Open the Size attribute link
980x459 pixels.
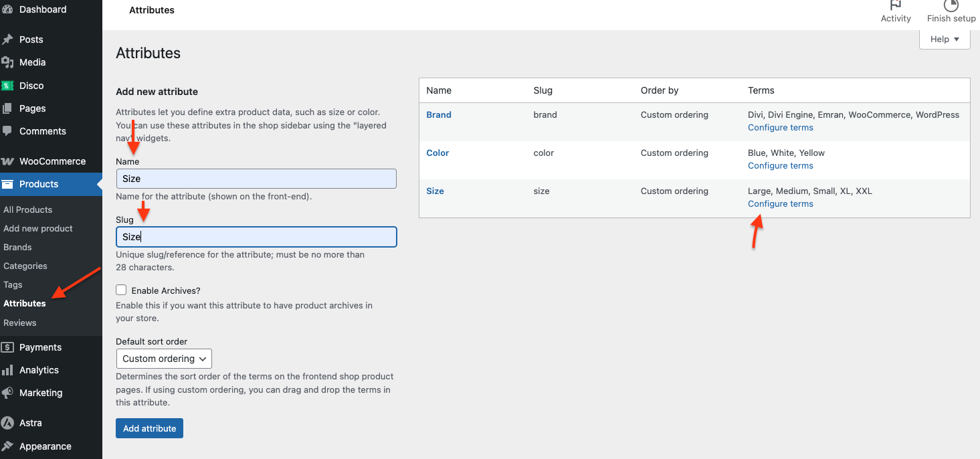click(435, 191)
